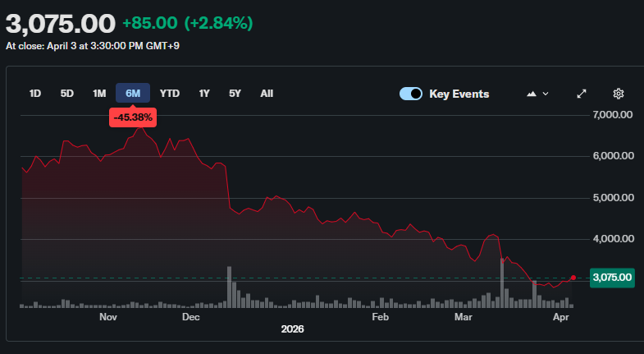Click the 4,000.00 axis label
Viewport: 644px width, 354px height.
point(613,239)
